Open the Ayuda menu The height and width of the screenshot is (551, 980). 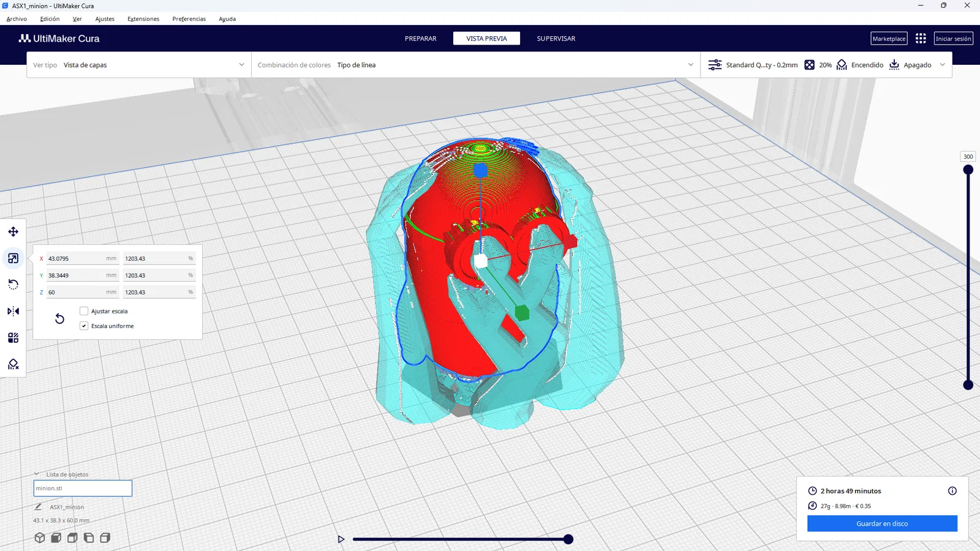tap(227, 18)
